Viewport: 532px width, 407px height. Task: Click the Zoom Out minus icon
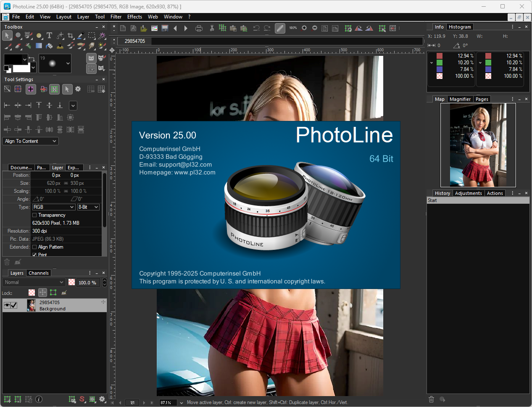coord(315,28)
